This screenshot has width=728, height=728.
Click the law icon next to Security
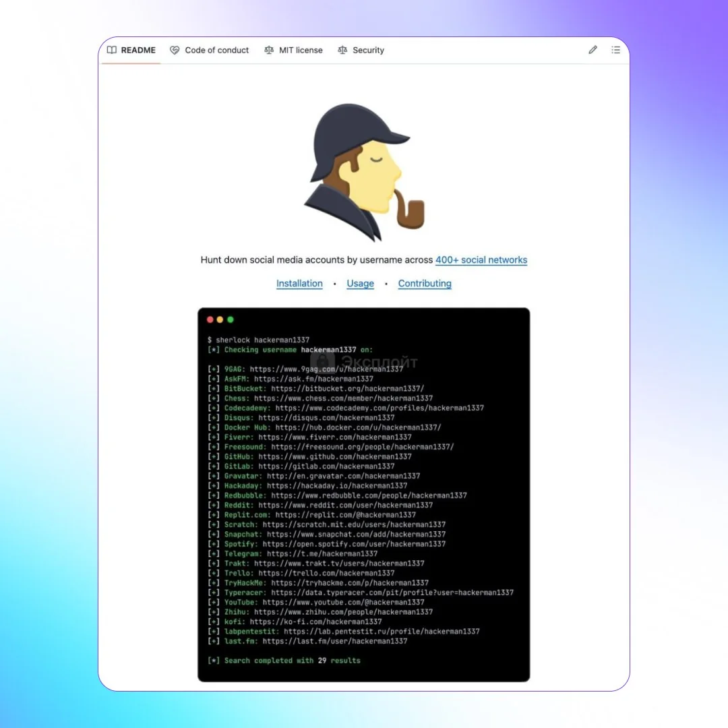(342, 50)
